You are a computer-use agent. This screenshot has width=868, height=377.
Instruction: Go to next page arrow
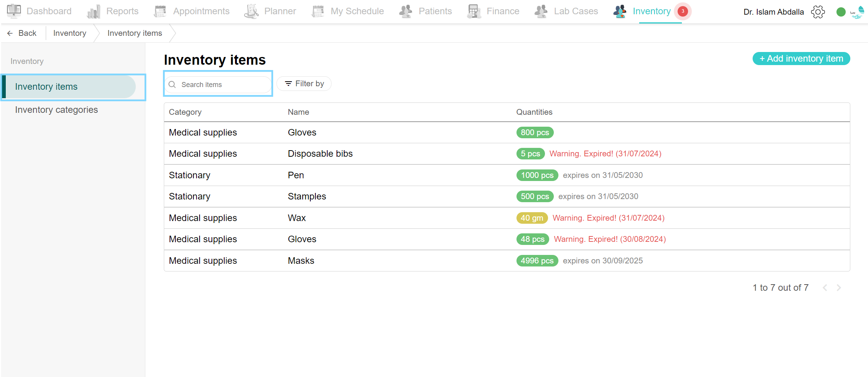839,288
